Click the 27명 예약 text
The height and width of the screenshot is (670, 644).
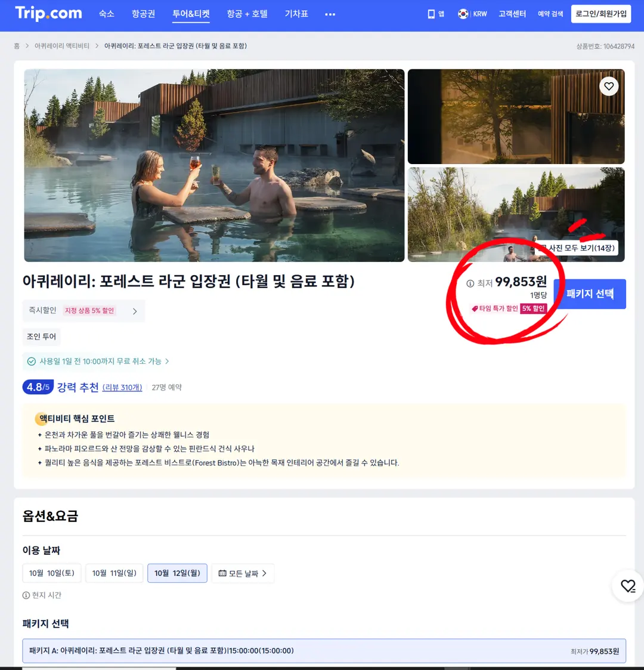(166, 388)
